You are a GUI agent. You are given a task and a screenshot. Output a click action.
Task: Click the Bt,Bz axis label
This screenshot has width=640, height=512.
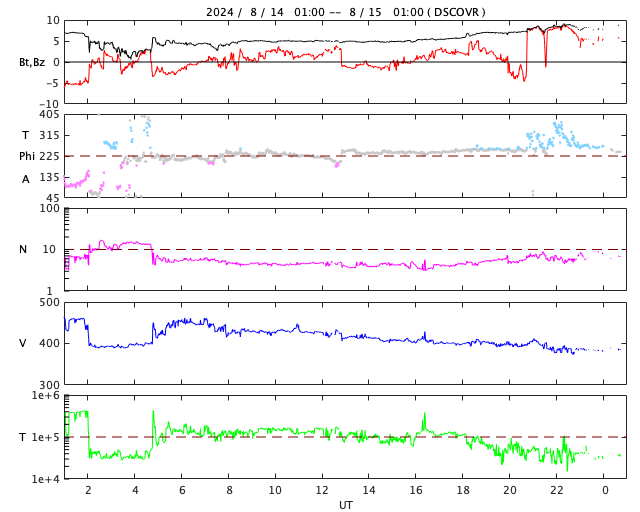(32, 62)
